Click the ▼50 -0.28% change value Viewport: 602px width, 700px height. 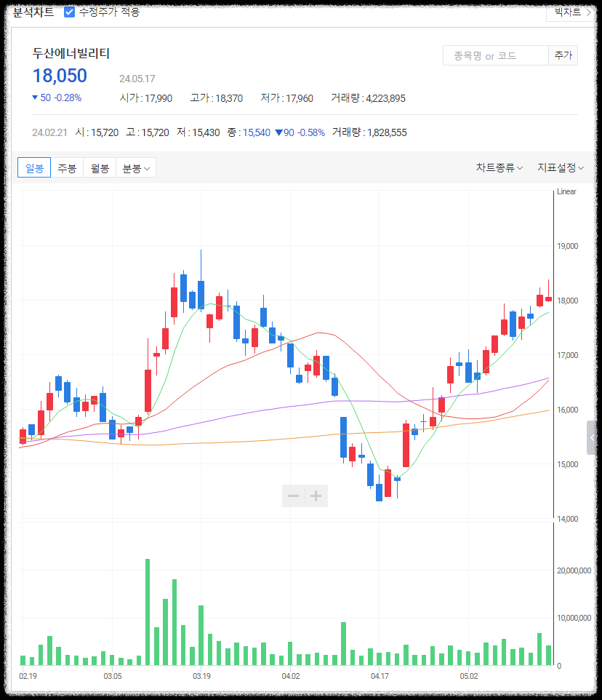(x=57, y=98)
